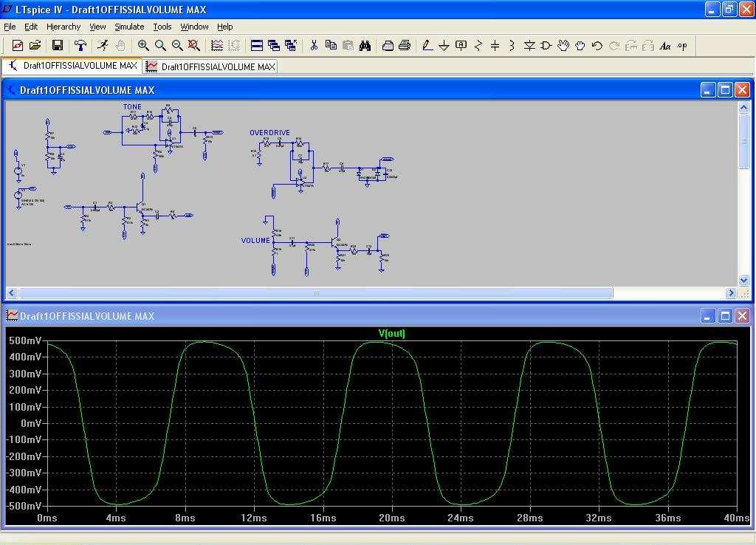Select the closed-fist Drag tool
Screen dimensions: 756x545
tap(580, 46)
